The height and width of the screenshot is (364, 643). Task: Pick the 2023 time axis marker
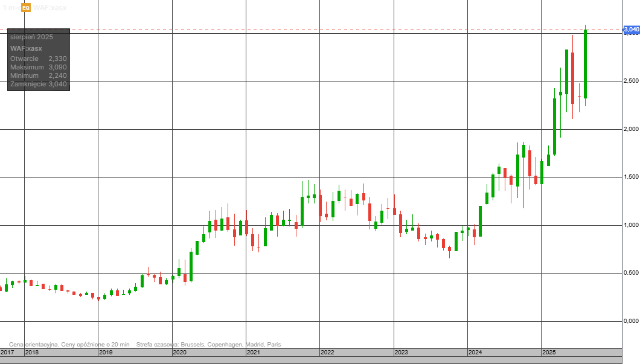[x=401, y=353]
